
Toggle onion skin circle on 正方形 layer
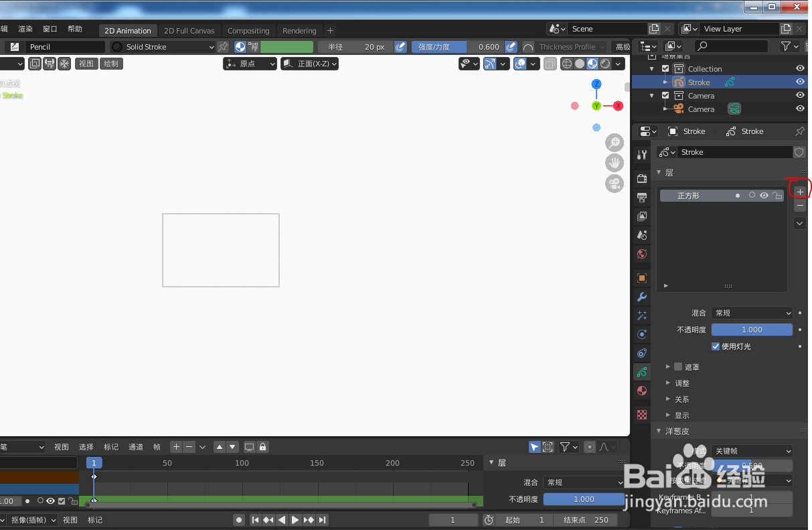pyautogui.click(x=752, y=196)
